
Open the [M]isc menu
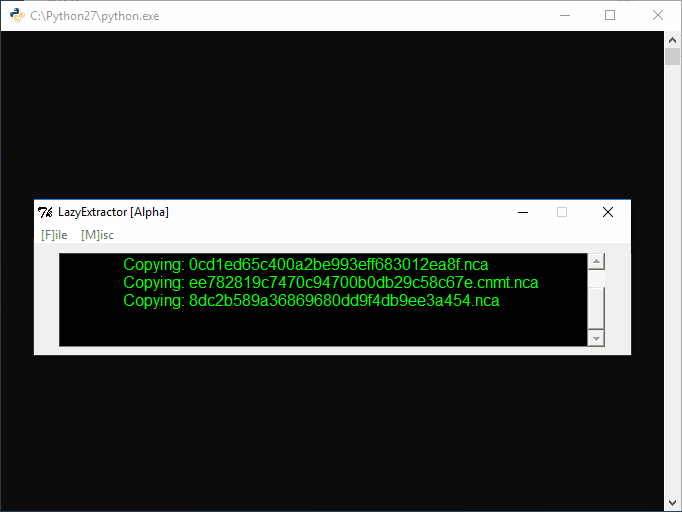pos(97,235)
